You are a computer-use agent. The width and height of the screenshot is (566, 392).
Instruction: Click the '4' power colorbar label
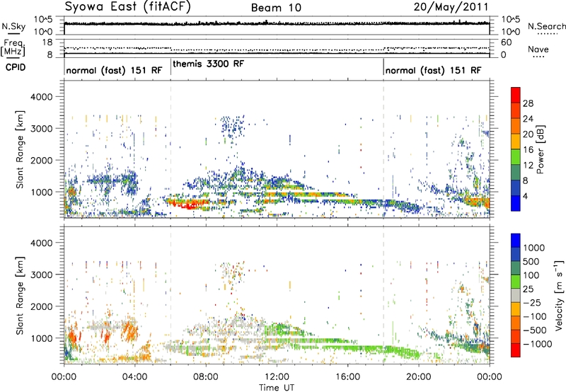[526, 196]
